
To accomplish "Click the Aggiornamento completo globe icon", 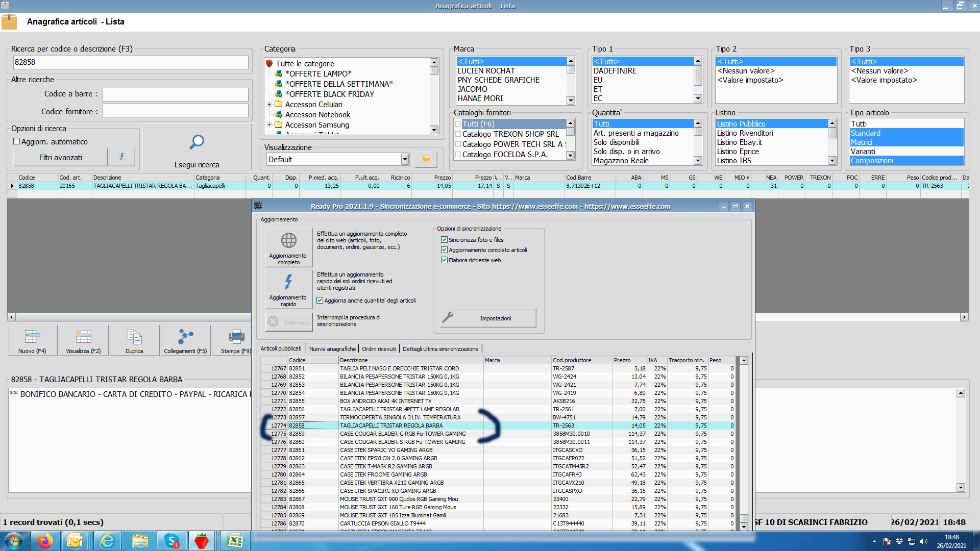I will (288, 240).
